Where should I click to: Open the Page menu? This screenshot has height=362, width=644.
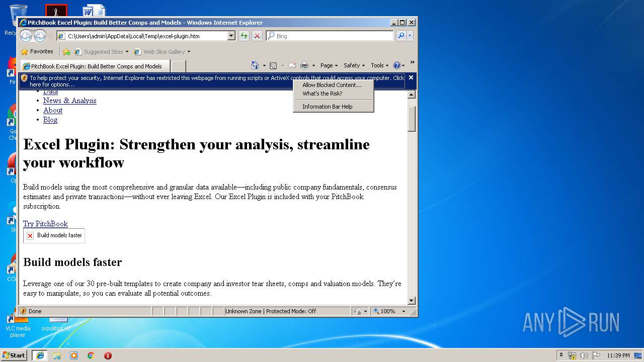(329, 65)
